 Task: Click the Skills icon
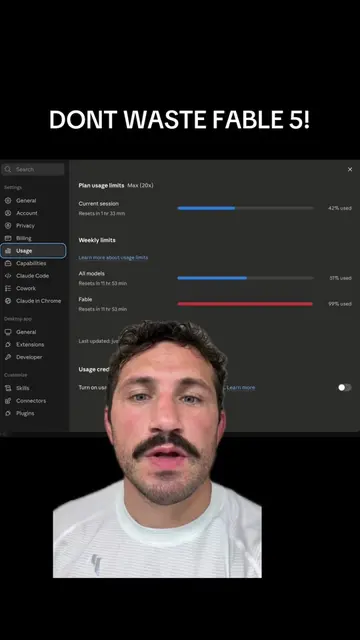[8, 388]
